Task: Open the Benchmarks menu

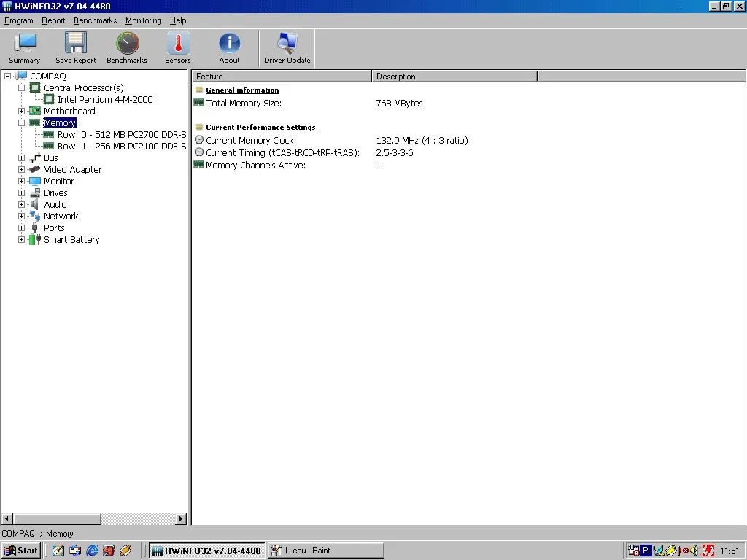Action: click(x=95, y=20)
